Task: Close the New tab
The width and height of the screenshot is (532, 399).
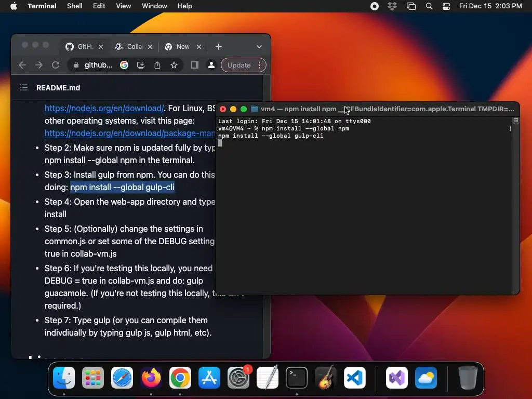Action: tap(199, 47)
